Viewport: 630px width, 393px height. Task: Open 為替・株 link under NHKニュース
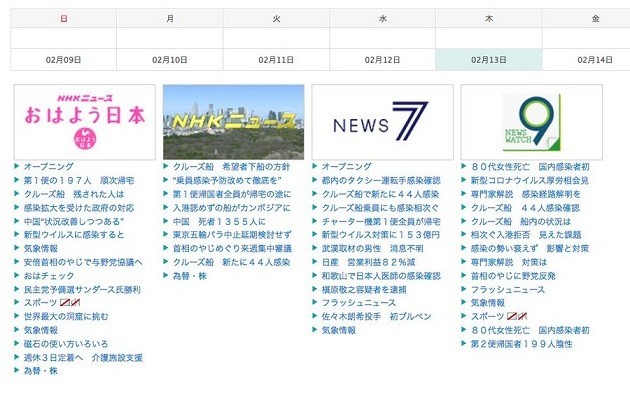[x=190, y=276]
